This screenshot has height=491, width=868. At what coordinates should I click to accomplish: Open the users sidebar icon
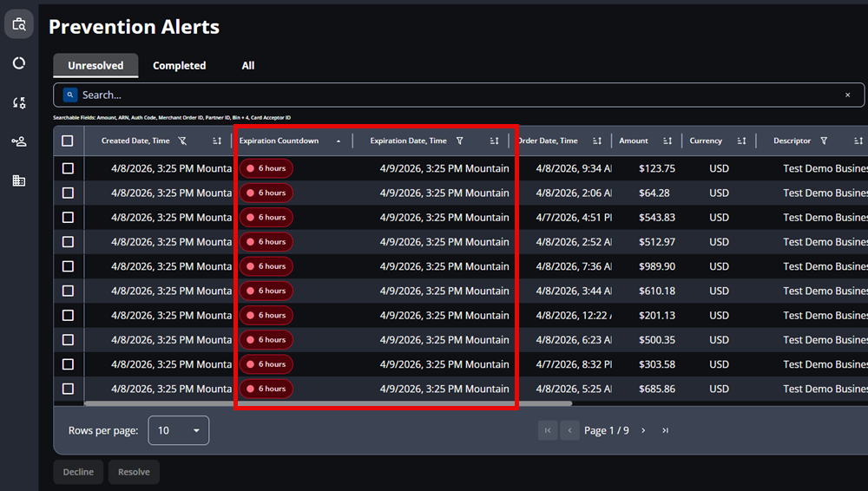pos(19,141)
